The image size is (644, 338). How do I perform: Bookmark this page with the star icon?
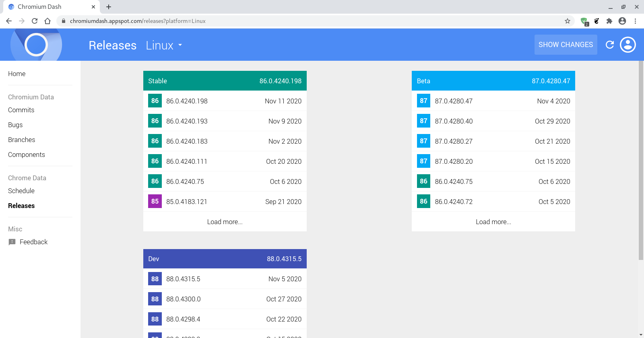point(568,21)
